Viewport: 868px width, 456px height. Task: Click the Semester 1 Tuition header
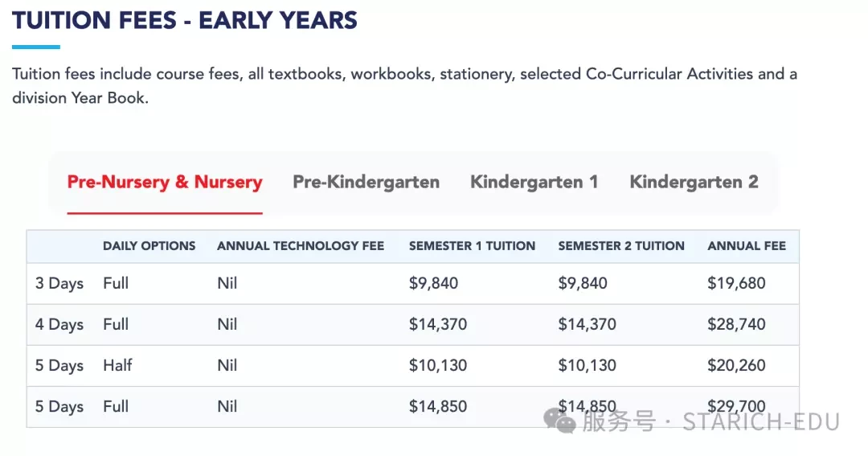473,246
